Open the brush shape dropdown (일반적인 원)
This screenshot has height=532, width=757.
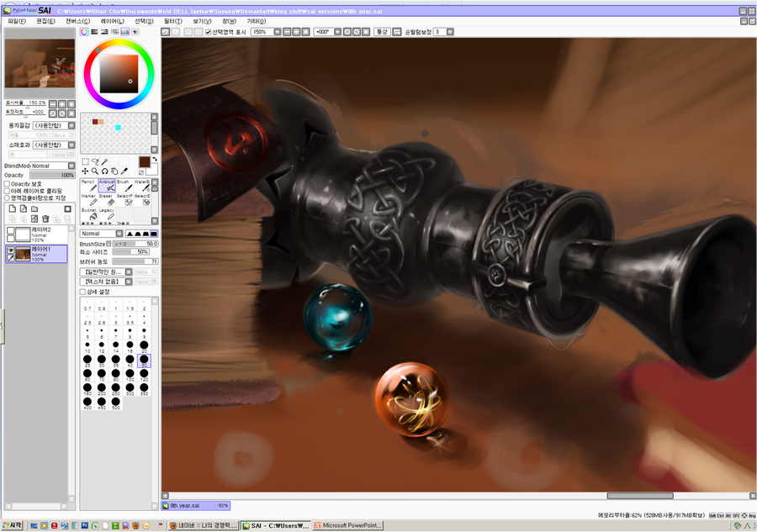tap(106, 272)
